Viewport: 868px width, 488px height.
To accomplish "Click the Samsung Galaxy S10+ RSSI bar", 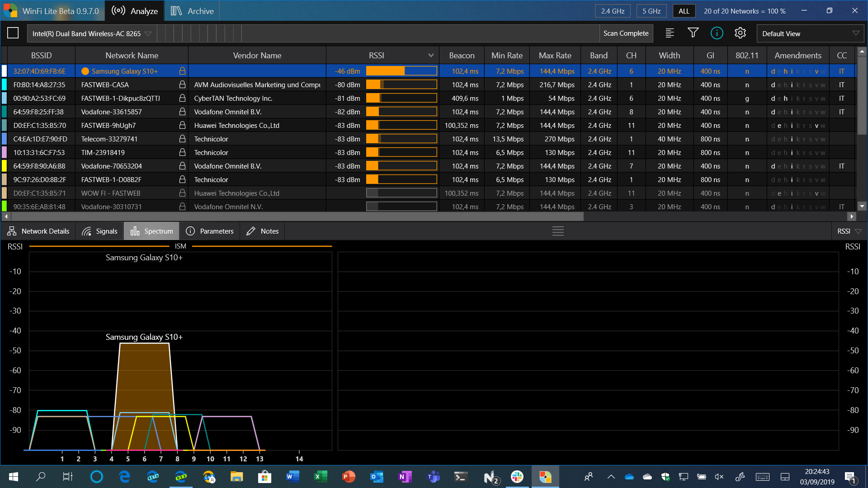I will coord(401,71).
